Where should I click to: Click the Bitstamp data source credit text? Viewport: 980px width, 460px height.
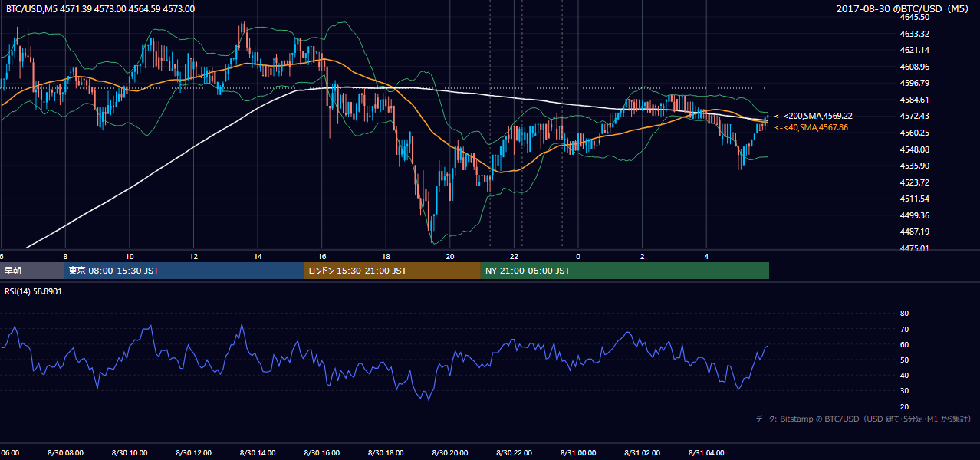(x=863, y=419)
